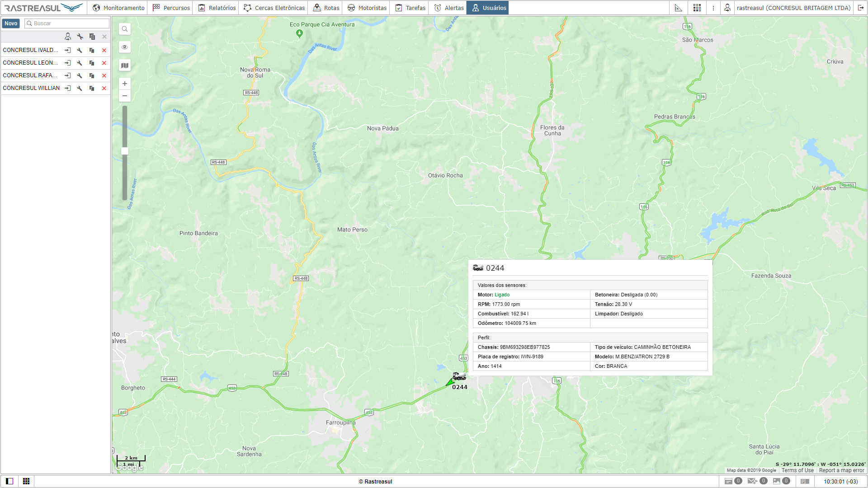Screen dimensions: 868x488
Task: Click the logout icon
Action: 861,8
